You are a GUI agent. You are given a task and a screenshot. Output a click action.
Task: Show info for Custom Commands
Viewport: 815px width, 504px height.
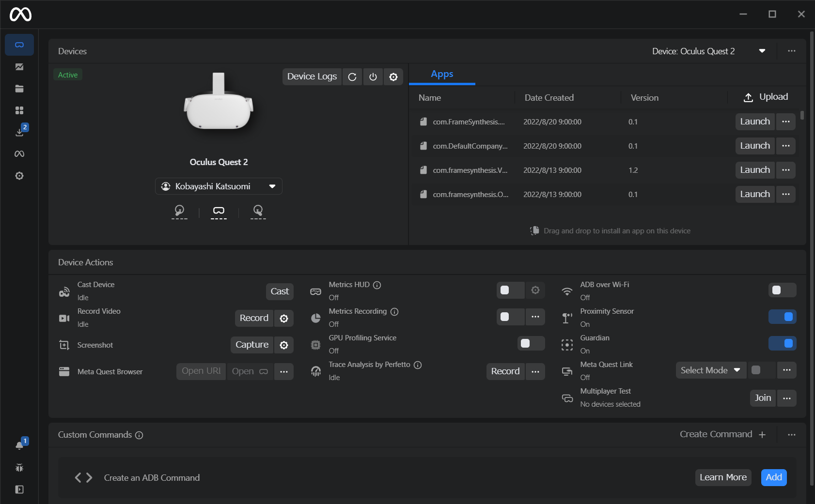(139, 435)
